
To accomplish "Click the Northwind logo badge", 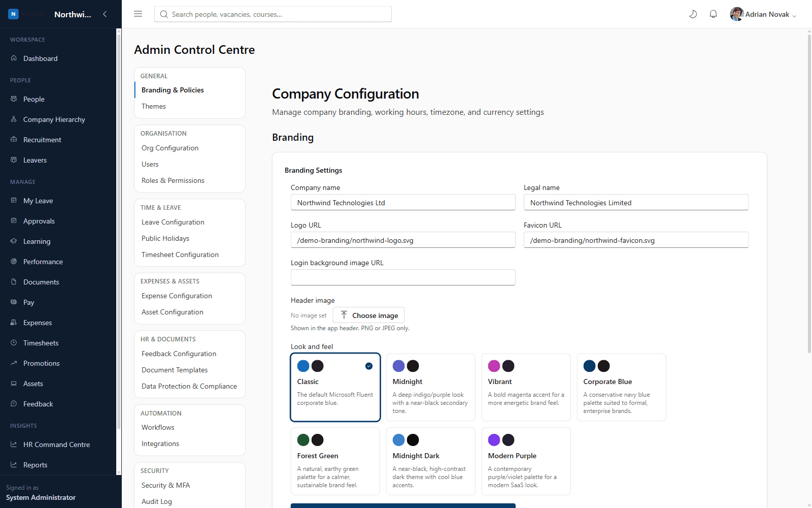I will [x=14, y=14].
